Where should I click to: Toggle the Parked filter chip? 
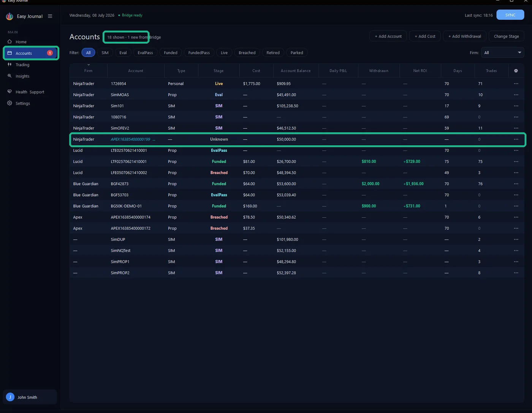tap(297, 52)
